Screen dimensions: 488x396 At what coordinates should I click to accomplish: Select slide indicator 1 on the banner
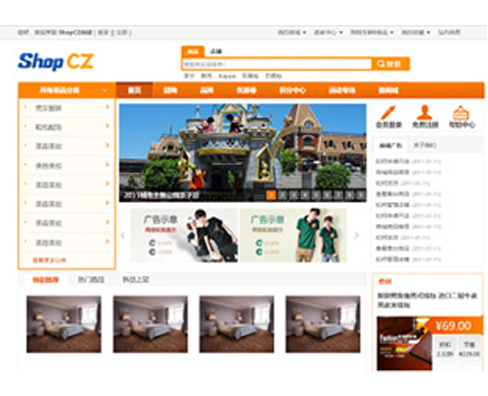[271, 195]
